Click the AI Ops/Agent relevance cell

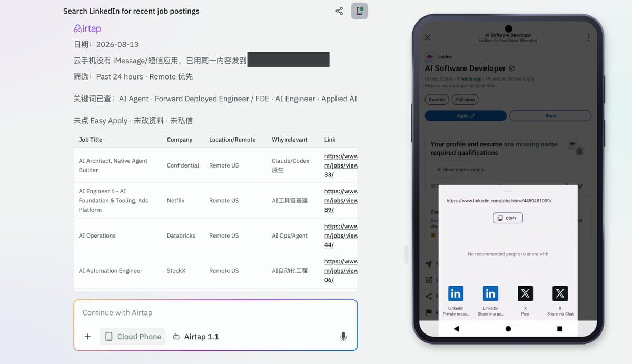tap(290, 235)
